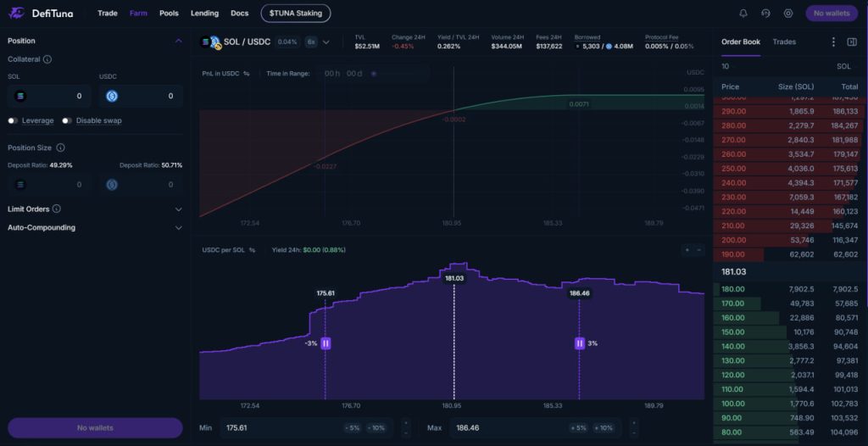Switch to Order Book tab
The width and height of the screenshot is (868, 446).
pyautogui.click(x=741, y=42)
